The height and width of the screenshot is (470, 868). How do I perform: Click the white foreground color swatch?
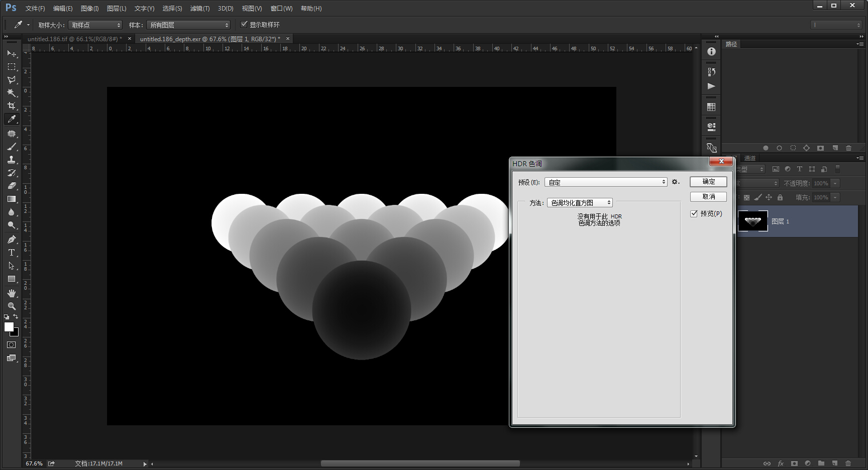point(9,327)
